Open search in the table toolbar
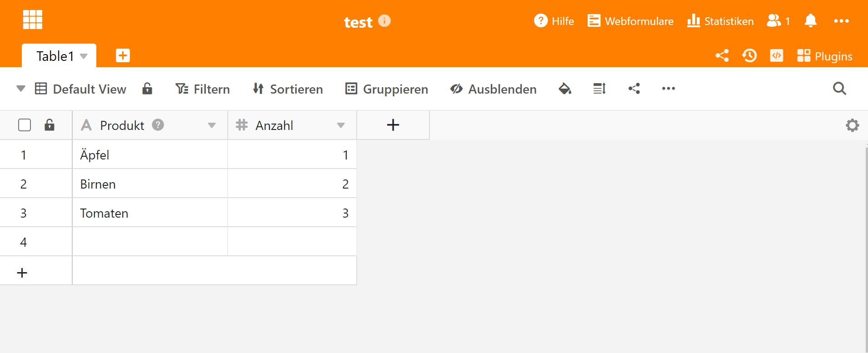The height and width of the screenshot is (353, 868). click(x=838, y=89)
